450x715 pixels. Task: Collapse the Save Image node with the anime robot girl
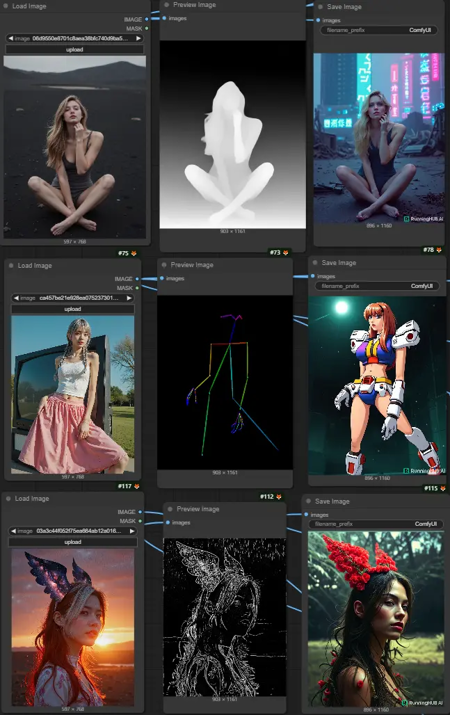[x=315, y=263]
